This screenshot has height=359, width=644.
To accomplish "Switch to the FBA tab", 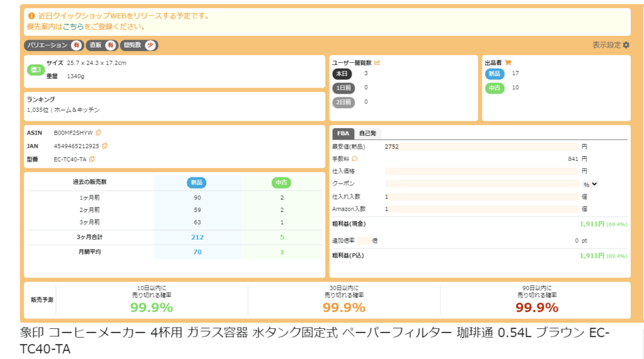I will (343, 133).
